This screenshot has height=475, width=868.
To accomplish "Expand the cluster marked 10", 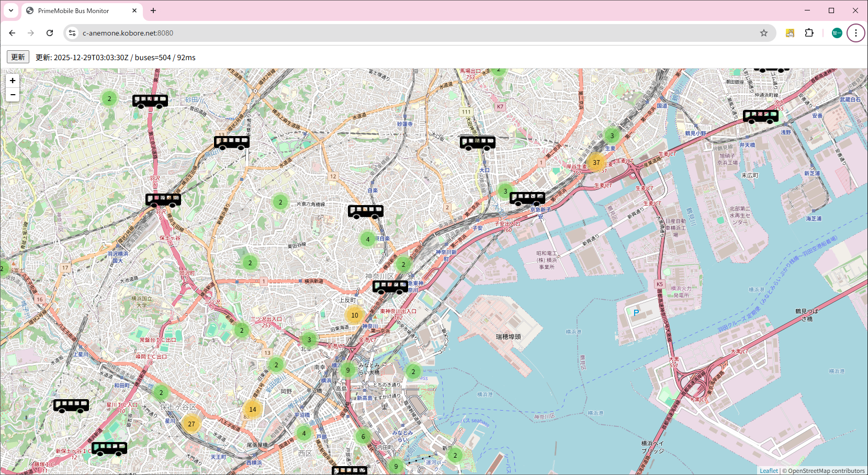I will tap(354, 315).
